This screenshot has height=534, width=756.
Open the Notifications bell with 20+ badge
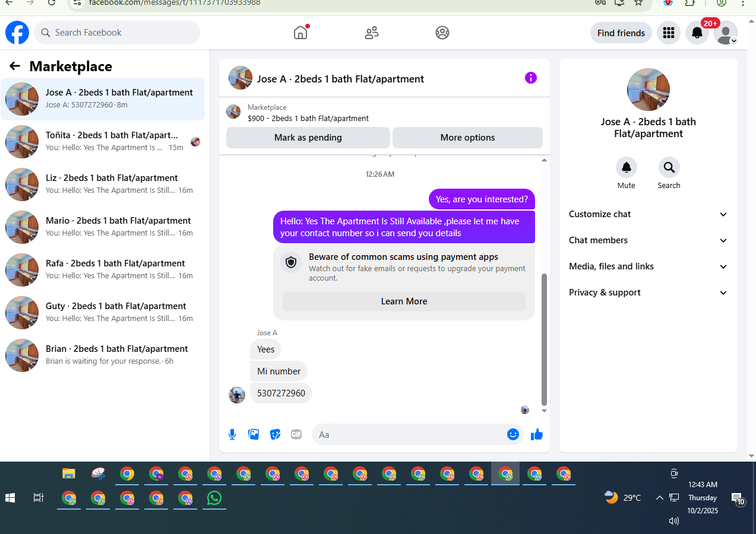(x=697, y=33)
